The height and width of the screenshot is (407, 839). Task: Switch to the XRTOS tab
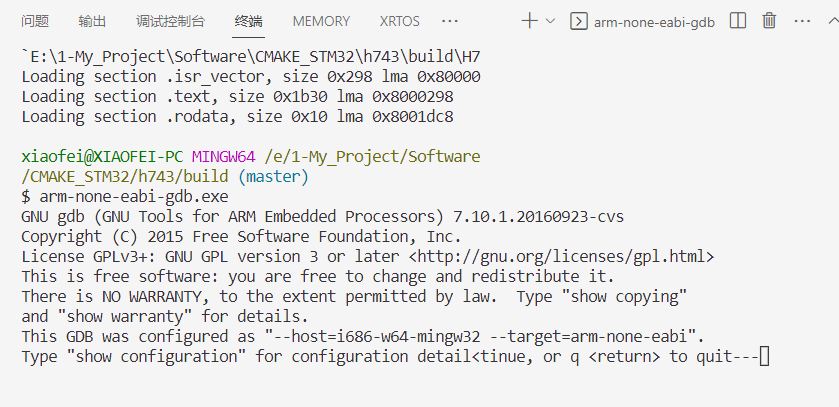tap(400, 21)
